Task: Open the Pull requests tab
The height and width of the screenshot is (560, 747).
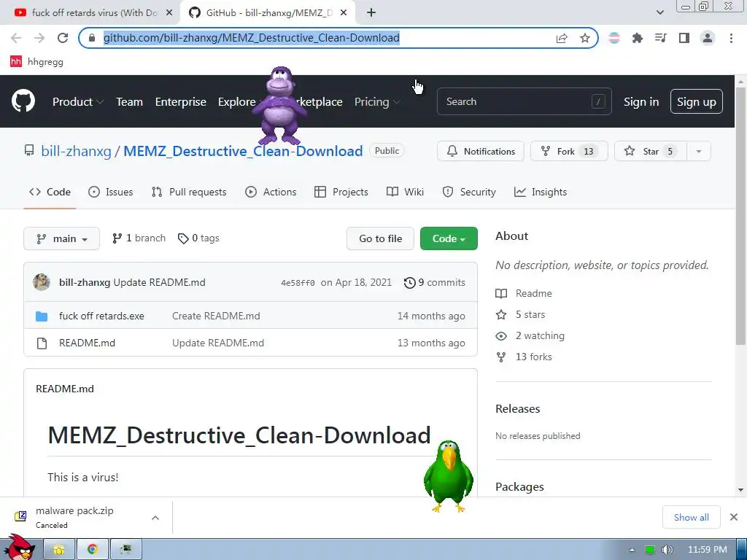Action: (189, 192)
